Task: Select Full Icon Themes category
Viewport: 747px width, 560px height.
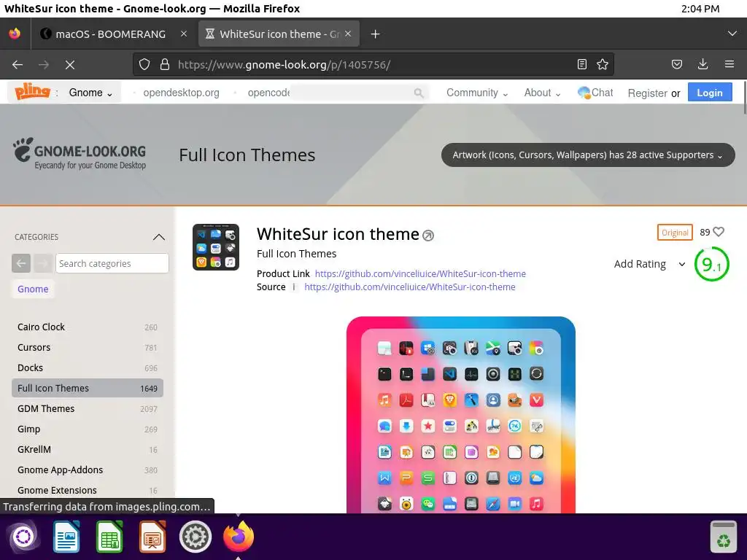Action: click(x=88, y=388)
